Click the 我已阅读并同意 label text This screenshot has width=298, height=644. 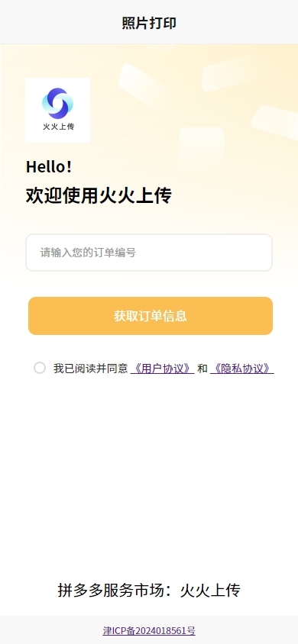coord(90,369)
